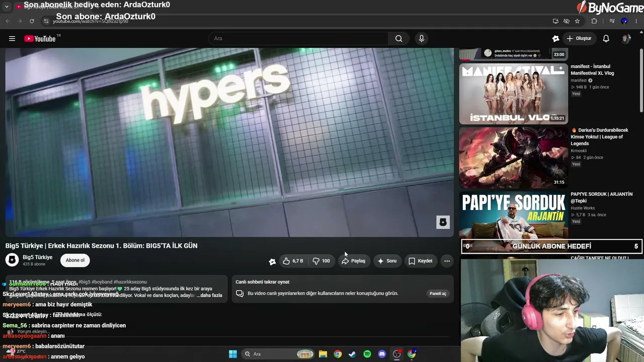Click the channel name "Krmoskii"
This screenshot has height=362, width=644.
[x=579, y=151]
